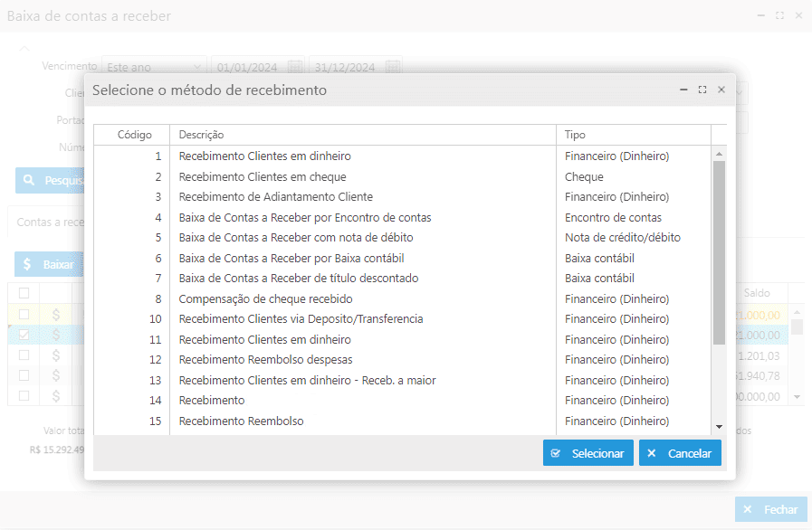Select Recebimento Clientes em cheque row
This screenshot has height=530, width=812.
263,176
